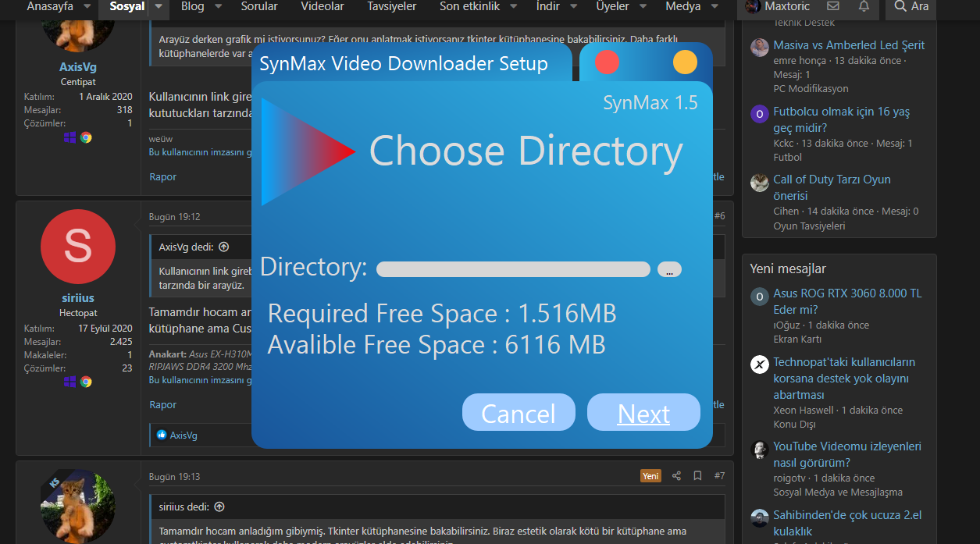Expand the Son etkinlik dropdown arrow

[x=513, y=6]
